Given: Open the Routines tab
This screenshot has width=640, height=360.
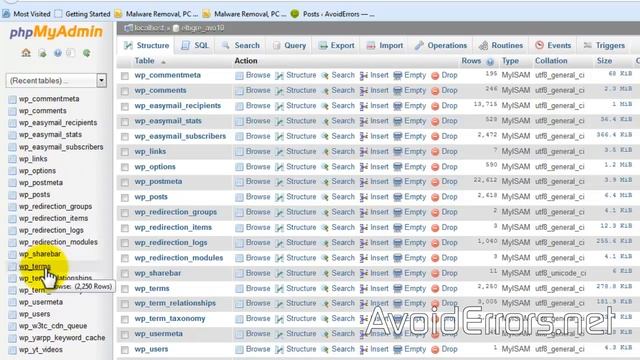Looking at the screenshot, I should tap(501, 46).
